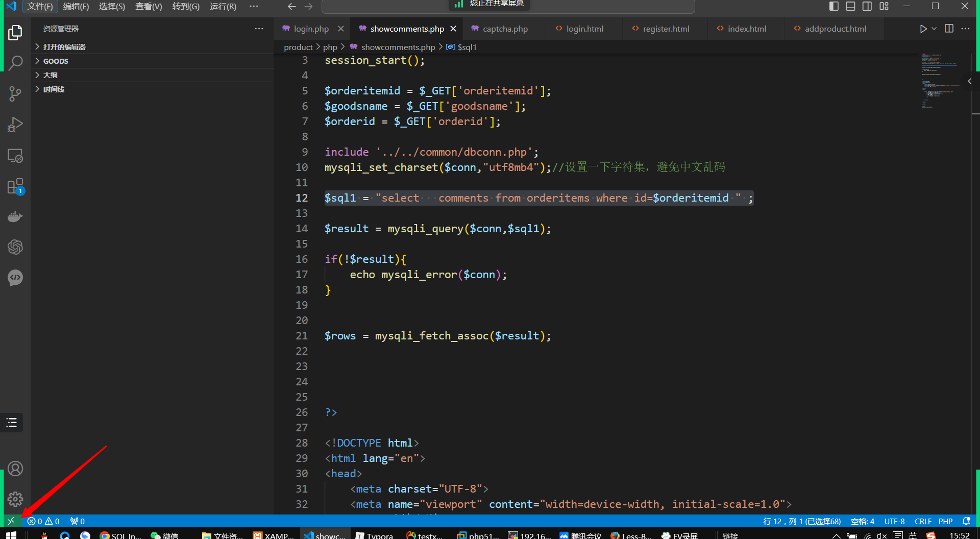Open the Source Control view
980x539 pixels.
[15, 94]
